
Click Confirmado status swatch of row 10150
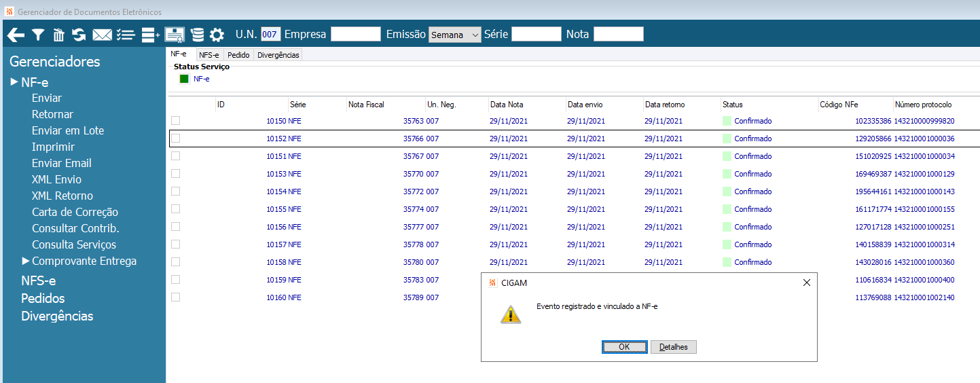(x=727, y=121)
